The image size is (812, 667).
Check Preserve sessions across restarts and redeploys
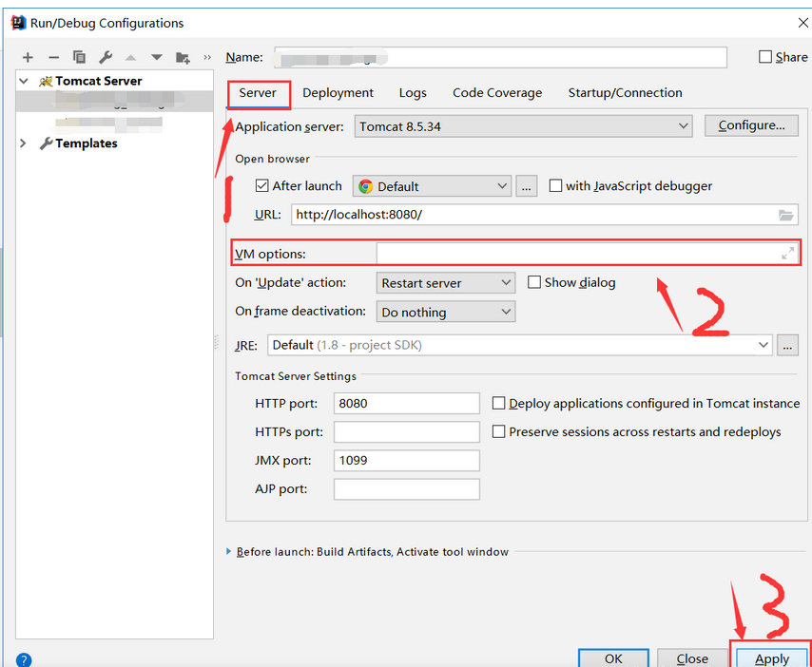tap(498, 431)
